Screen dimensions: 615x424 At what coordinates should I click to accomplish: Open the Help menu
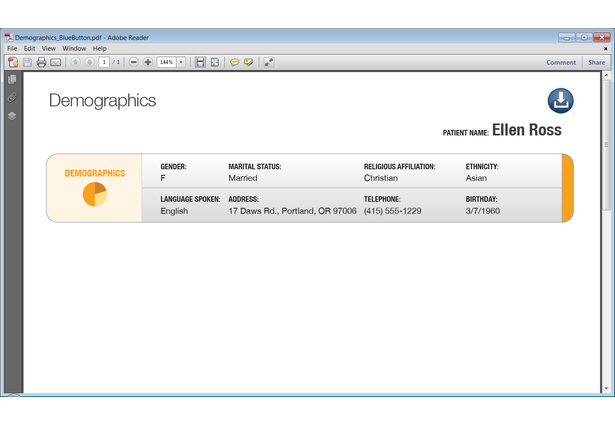100,49
